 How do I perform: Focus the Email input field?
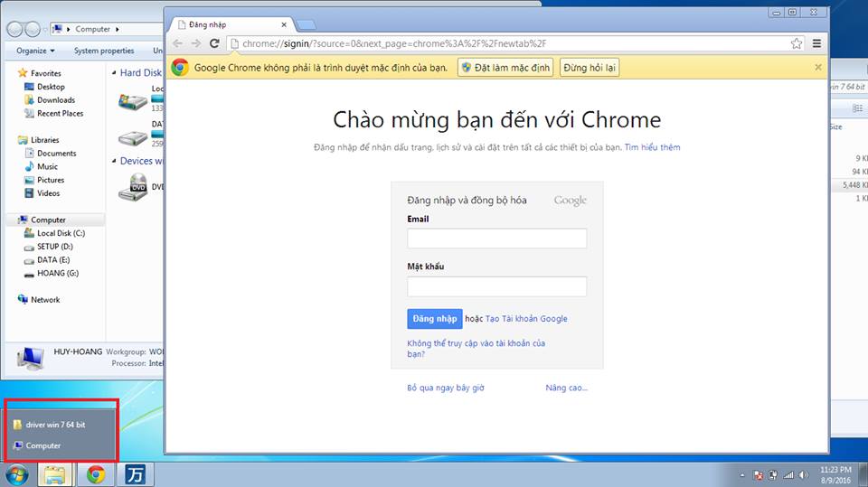pyautogui.click(x=496, y=239)
